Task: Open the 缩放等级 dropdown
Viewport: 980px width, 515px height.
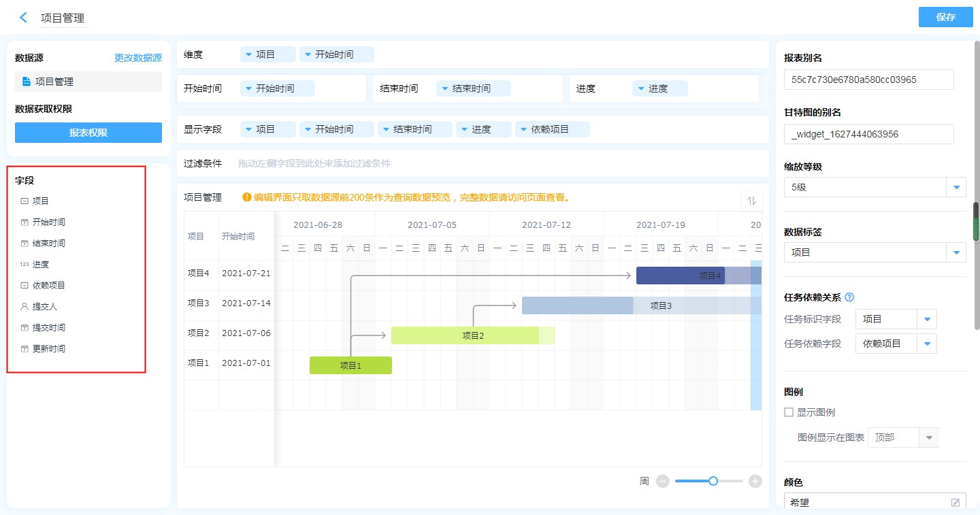Action: click(x=956, y=187)
